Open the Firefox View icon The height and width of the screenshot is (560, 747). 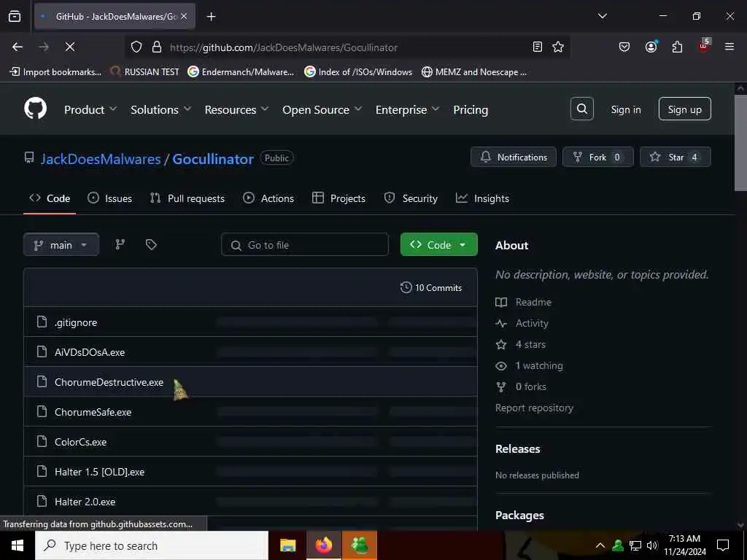click(15, 16)
